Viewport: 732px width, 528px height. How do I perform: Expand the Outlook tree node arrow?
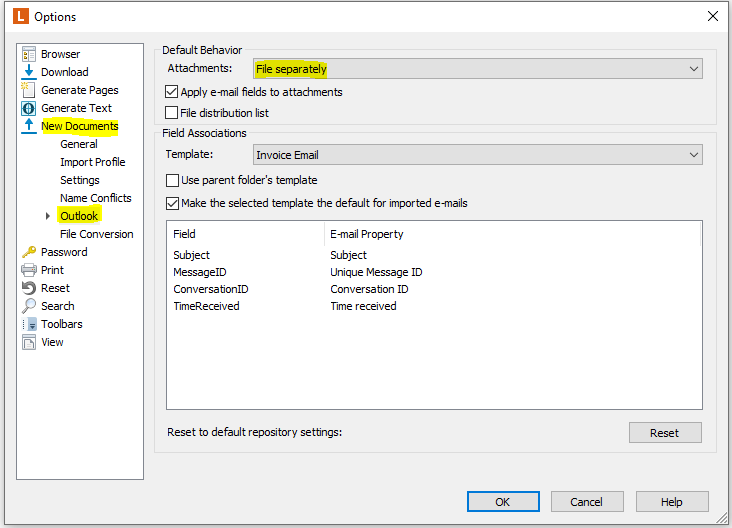pos(48,216)
